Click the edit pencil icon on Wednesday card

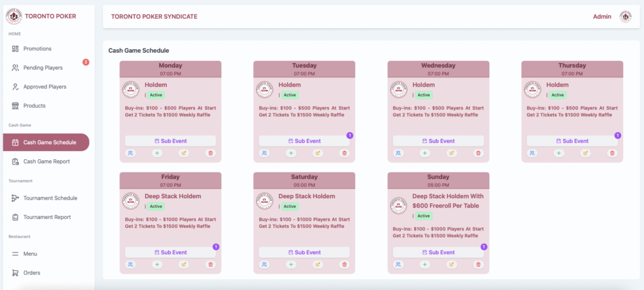[x=452, y=153]
